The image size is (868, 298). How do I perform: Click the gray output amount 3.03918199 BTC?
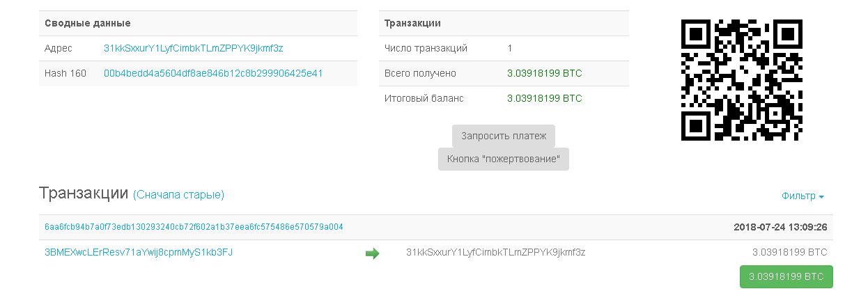[789, 252]
